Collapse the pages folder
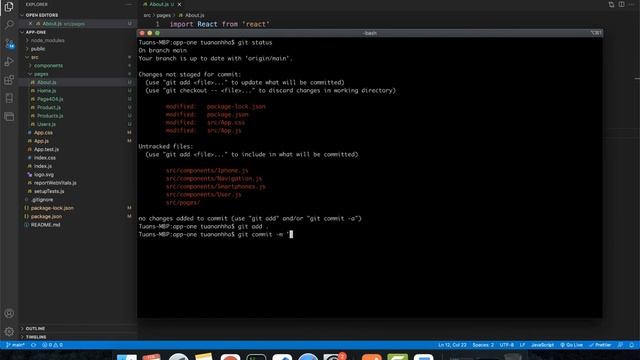Viewport: 640px width, 360px height. point(41,74)
